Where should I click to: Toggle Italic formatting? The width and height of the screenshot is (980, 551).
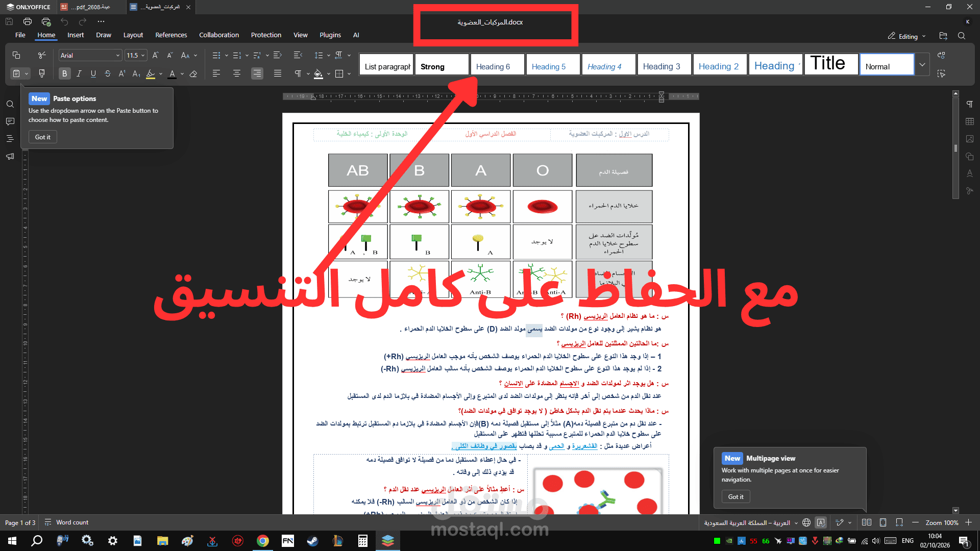pyautogui.click(x=79, y=73)
